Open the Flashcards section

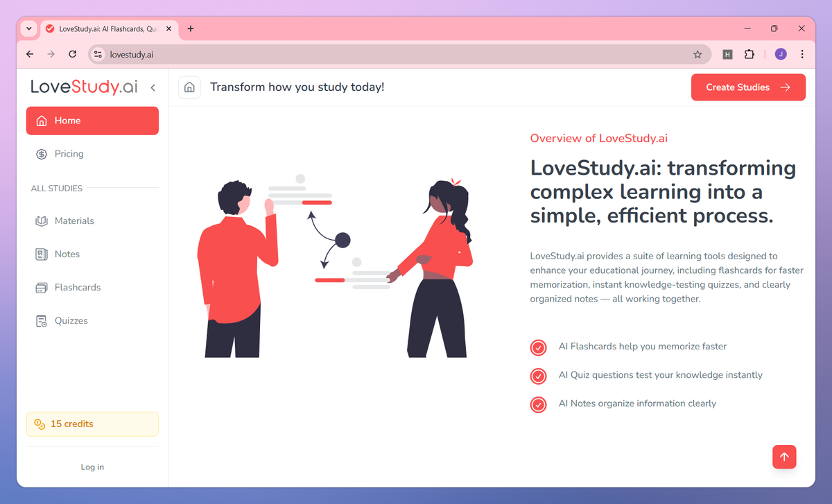click(76, 287)
